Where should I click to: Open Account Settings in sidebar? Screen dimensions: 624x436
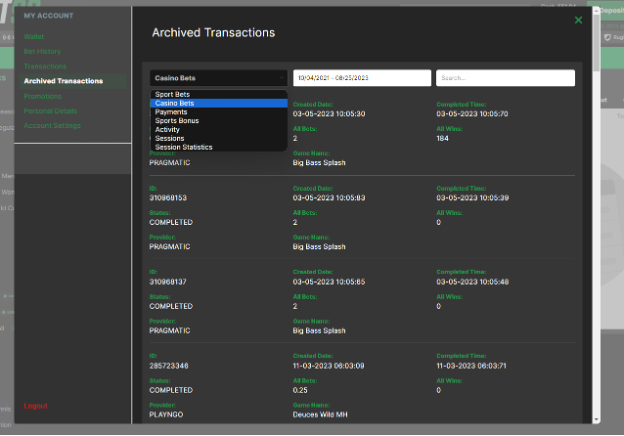pyautogui.click(x=52, y=126)
